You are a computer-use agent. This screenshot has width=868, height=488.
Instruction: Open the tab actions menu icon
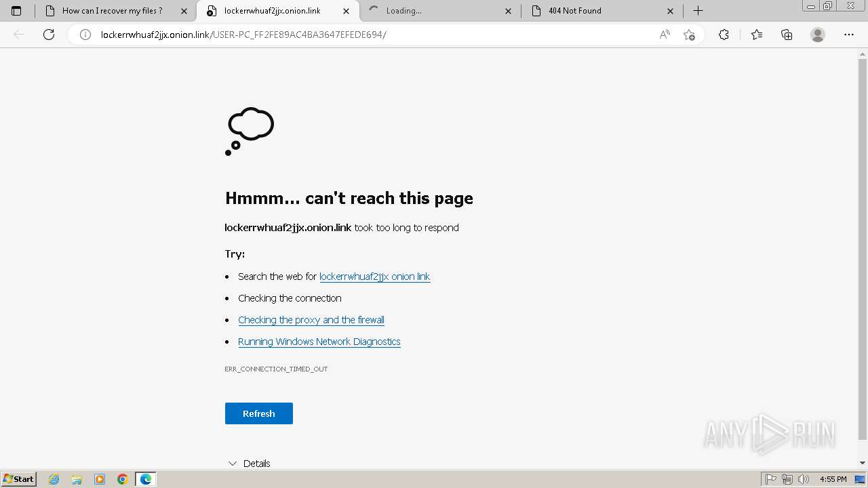16,11
